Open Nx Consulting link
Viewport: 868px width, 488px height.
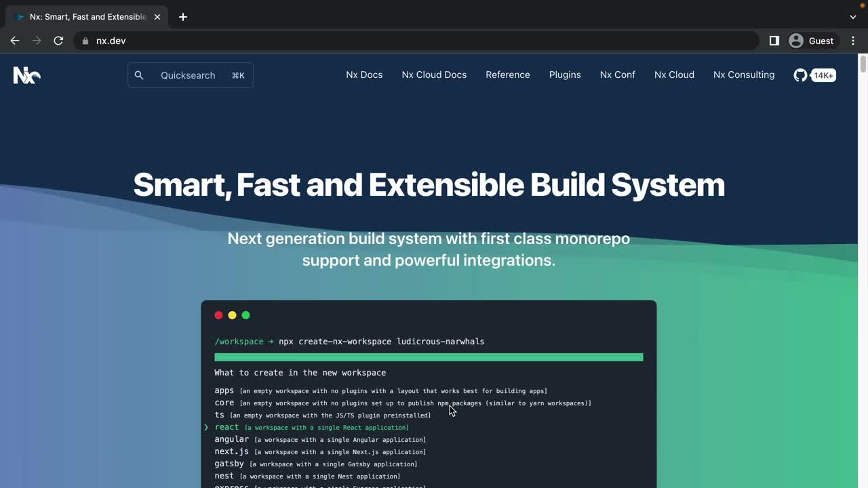tap(744, 75)
